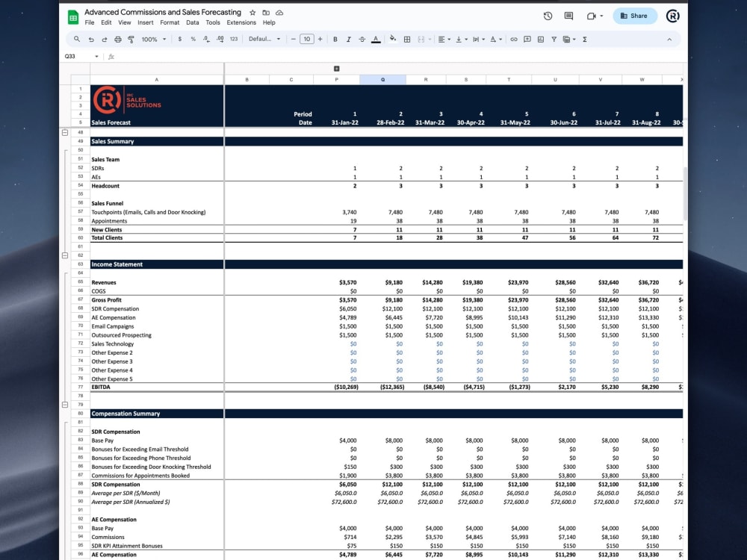
Task: Open the text rotation dropdown
Action: 496,40
